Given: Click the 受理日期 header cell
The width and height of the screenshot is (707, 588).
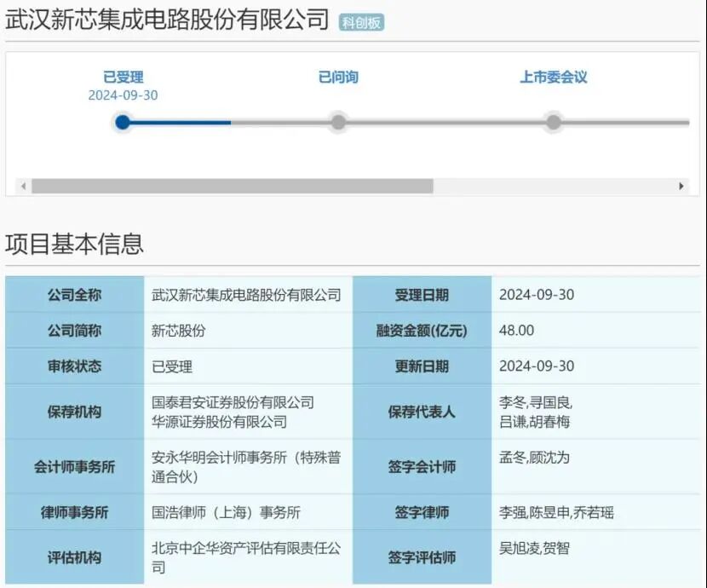Looking at the screenshot, I should (422, 295).
